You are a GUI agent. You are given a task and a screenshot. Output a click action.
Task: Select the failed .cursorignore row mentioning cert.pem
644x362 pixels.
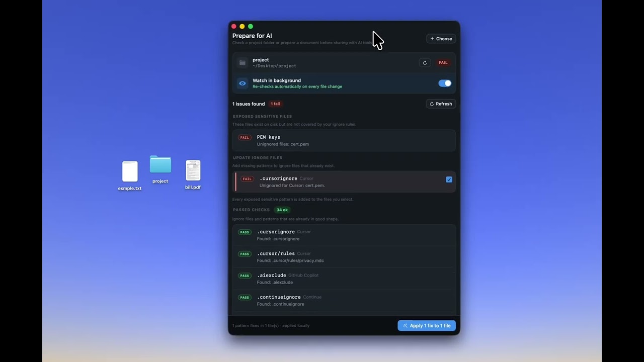(344, 182)
